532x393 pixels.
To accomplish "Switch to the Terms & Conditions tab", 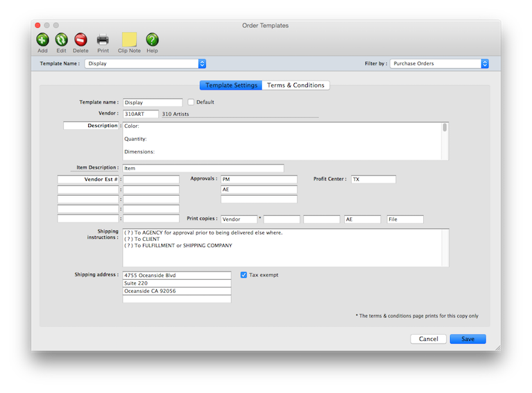I will click(295, 85).
